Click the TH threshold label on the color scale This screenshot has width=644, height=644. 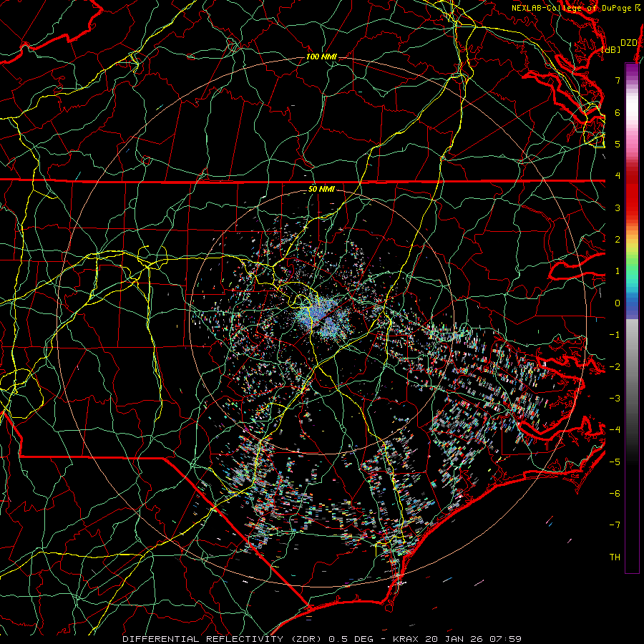(x=615, y=557)
